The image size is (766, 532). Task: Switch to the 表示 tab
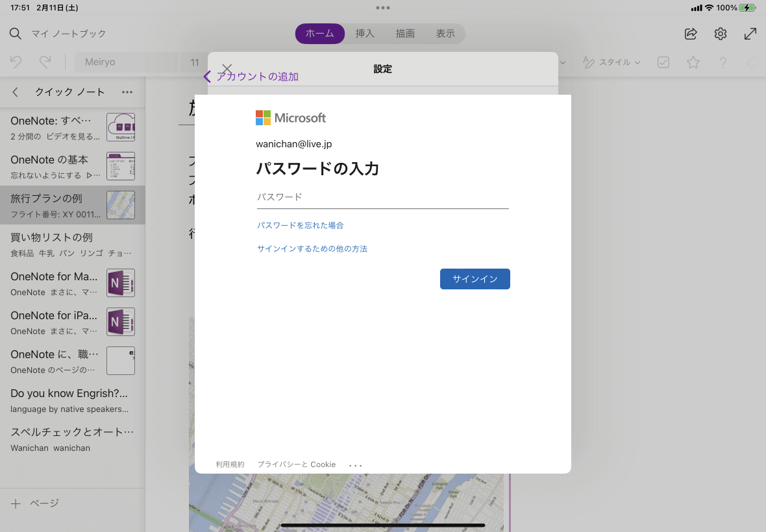pyautogui.click(x=445, y=34)
